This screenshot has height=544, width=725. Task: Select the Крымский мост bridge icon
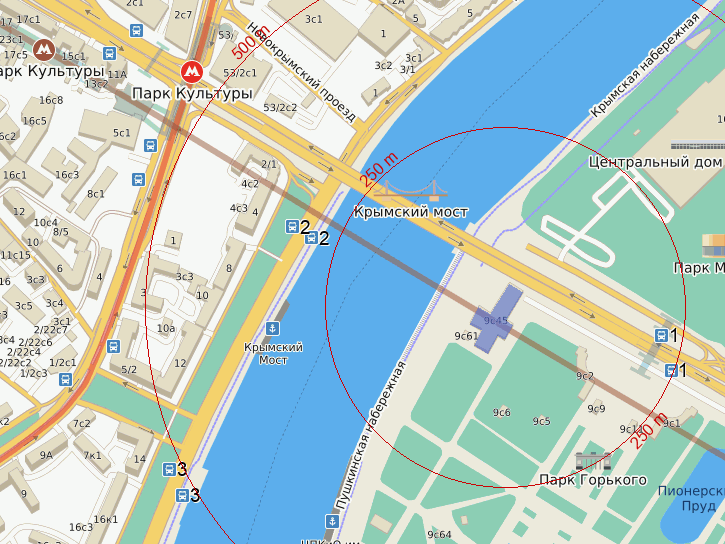coord(411,191)
